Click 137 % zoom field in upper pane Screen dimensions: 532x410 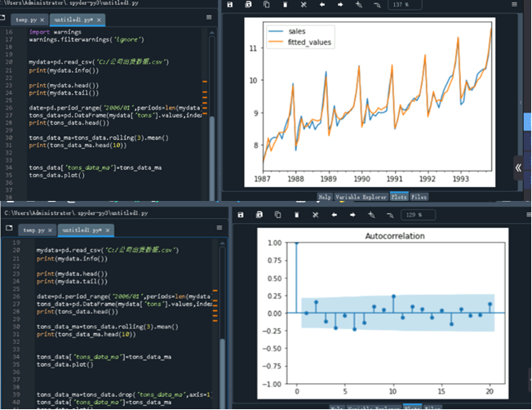(405, 5)
